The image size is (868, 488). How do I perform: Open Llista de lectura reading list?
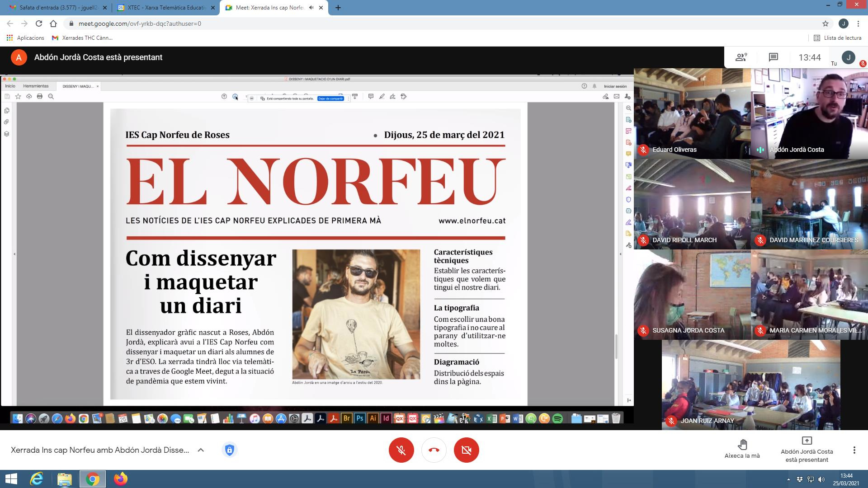[x=837, y=38]
